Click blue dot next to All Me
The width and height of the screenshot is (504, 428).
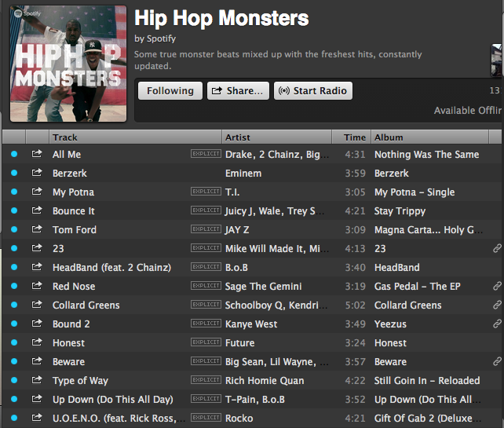(x=14, y=154)
